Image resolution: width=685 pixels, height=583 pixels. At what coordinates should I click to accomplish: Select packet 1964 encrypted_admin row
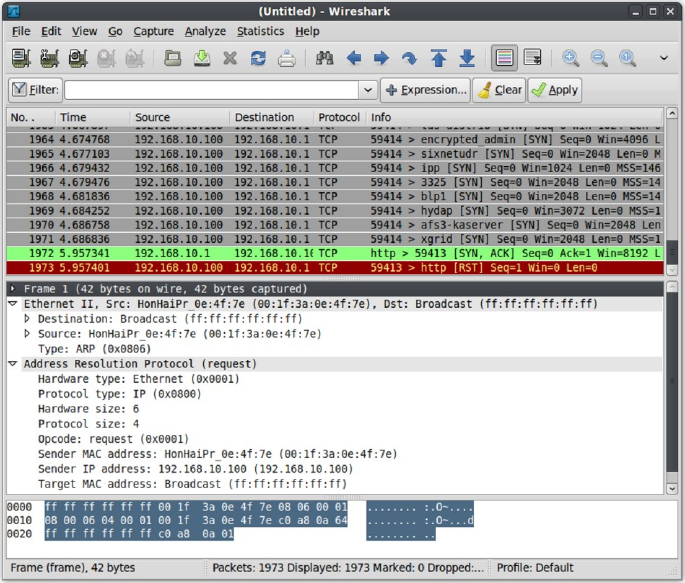tap(335, 139)
